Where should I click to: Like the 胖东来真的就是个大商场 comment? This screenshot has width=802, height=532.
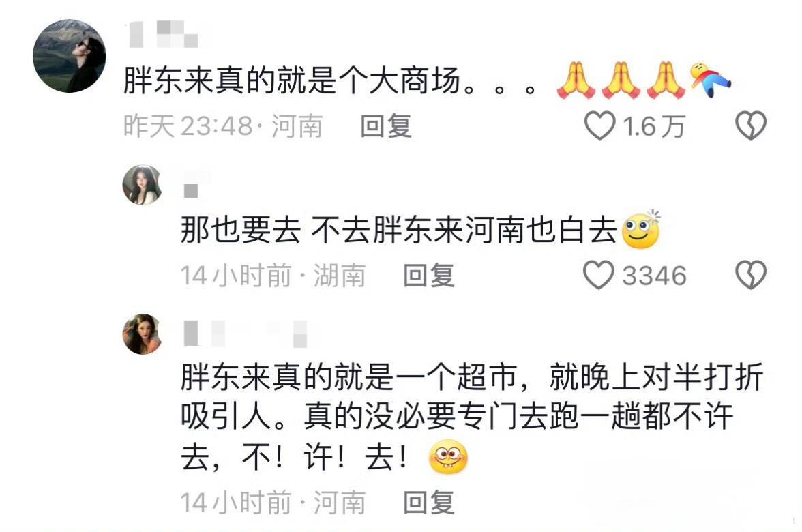(599, 125)
